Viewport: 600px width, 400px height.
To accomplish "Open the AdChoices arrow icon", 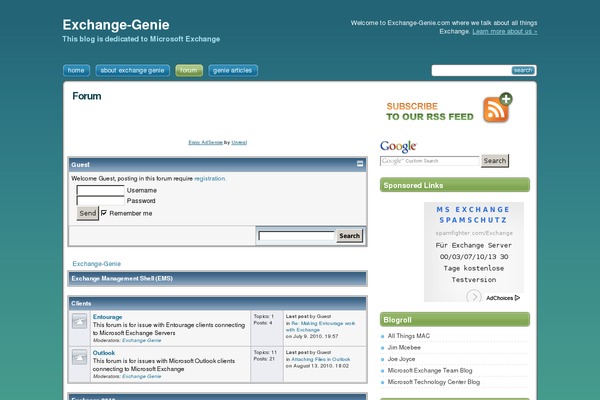I will [517, 298].
